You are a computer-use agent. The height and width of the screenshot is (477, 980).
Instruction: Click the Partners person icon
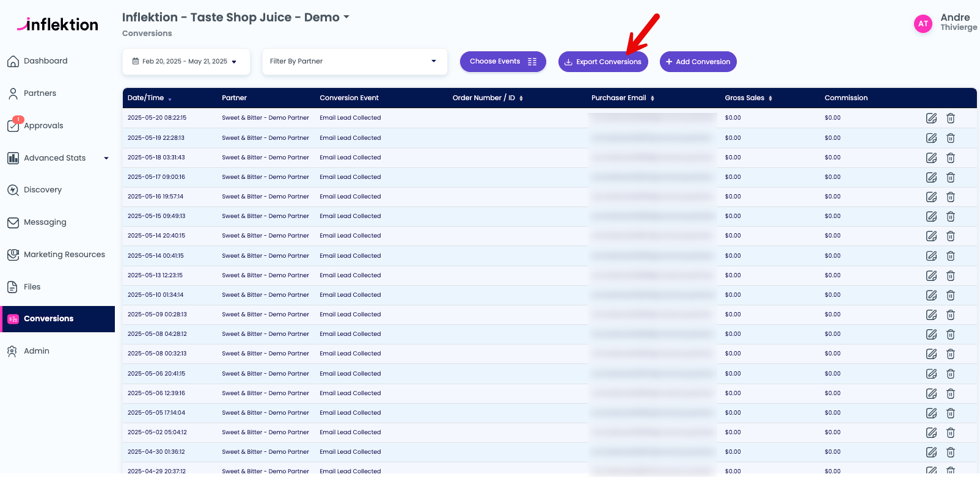tap(13, 93)
